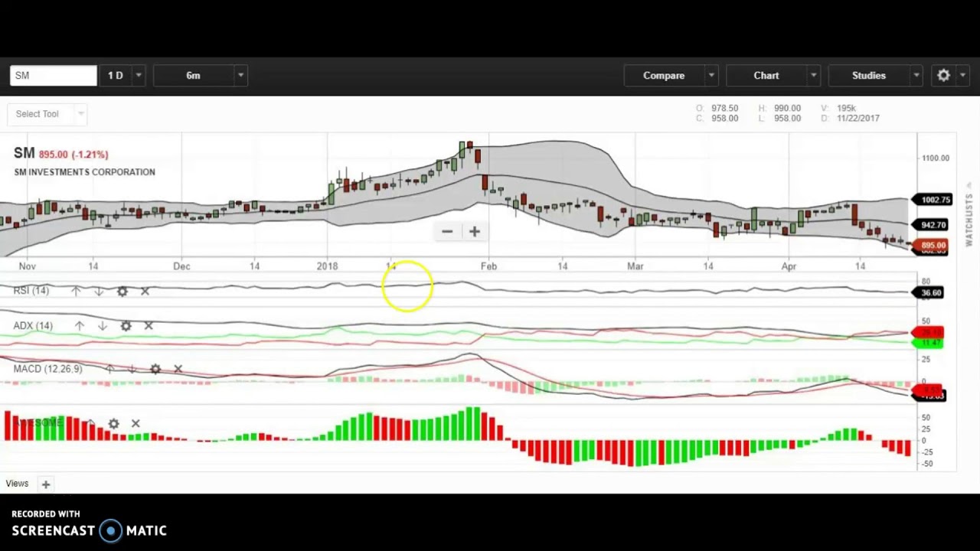This screenshot has width=980, height=551.
Task: Open the Chart dropdown arrow
Action: coord(813,75)
